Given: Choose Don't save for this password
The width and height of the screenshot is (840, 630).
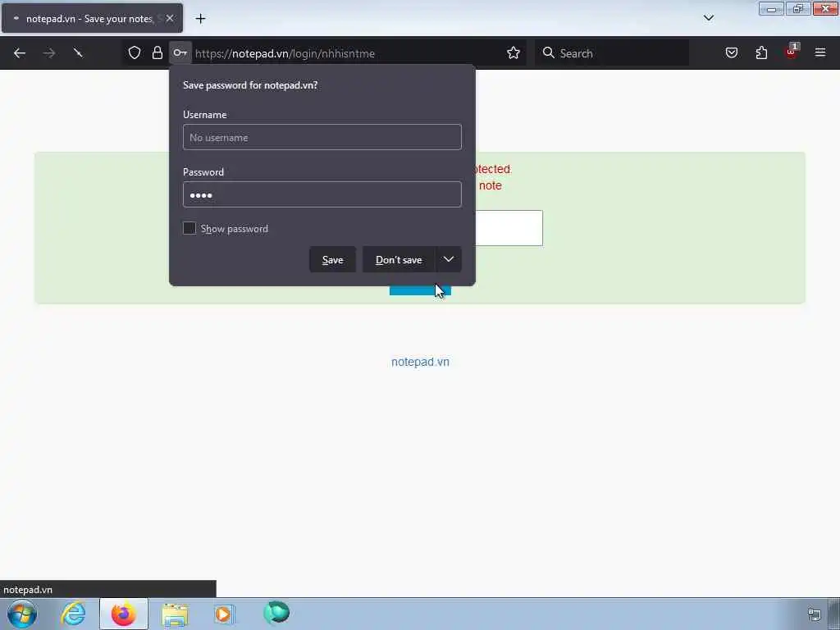Looking at the screenshot, I should coord(399,260).
